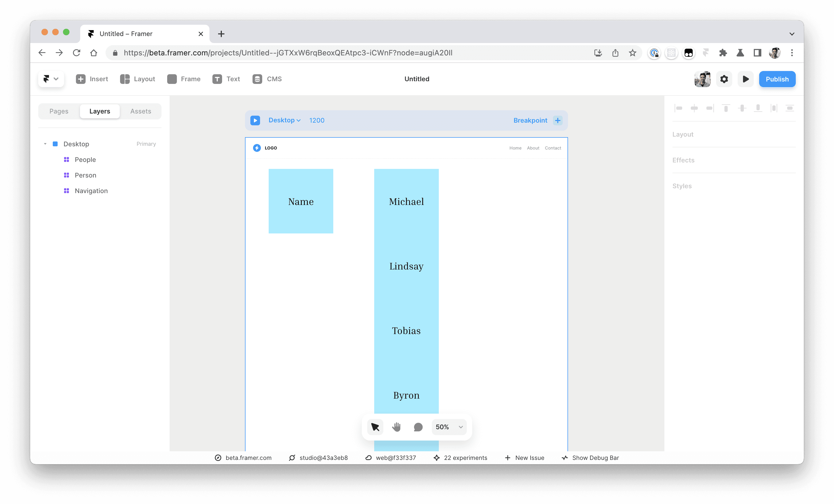Click the Publish button
The image size is (834, 504).
777,79
